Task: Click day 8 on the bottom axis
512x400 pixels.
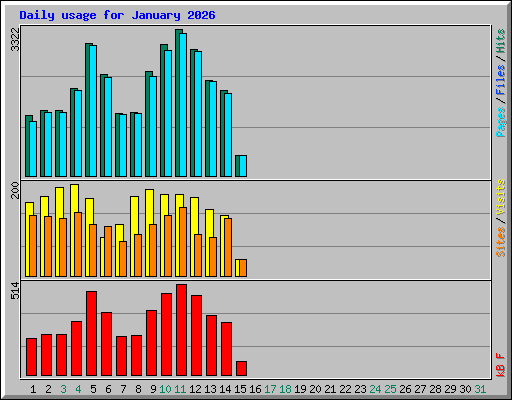Action: (x=138, y=389)
